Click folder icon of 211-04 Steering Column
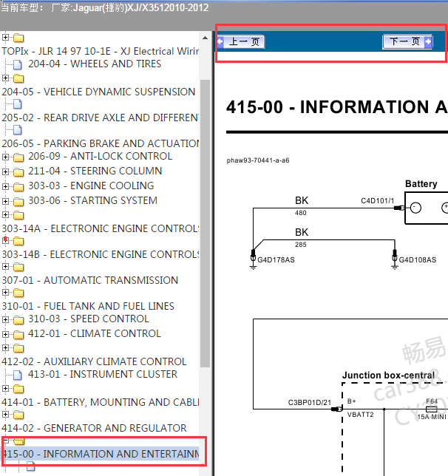 click(18, 172)
